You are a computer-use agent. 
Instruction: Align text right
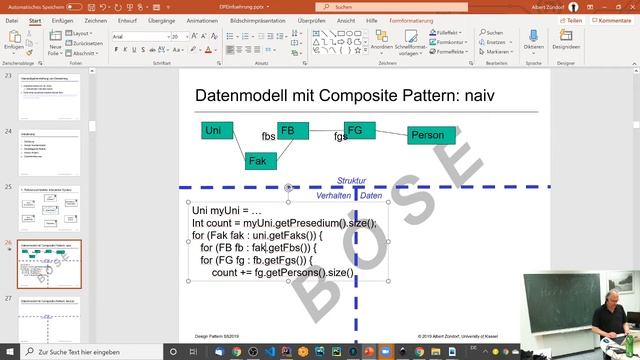pyautogui.click(x=248, y=50)
